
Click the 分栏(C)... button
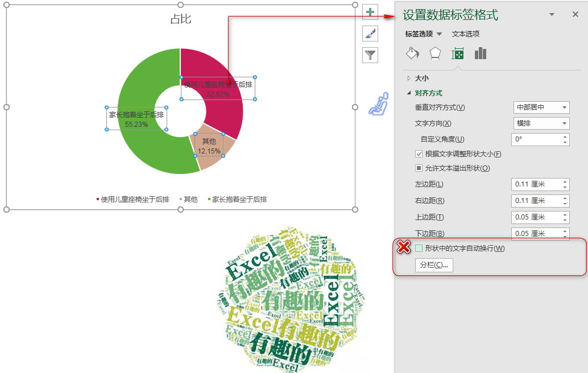click(x=434, y=265)
